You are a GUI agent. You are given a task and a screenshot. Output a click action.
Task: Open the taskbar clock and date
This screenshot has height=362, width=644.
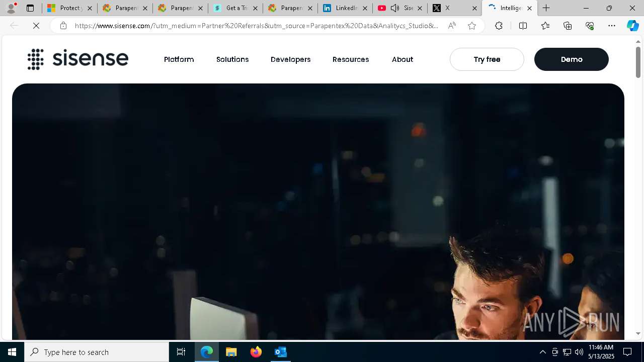(x=601, y=352)
